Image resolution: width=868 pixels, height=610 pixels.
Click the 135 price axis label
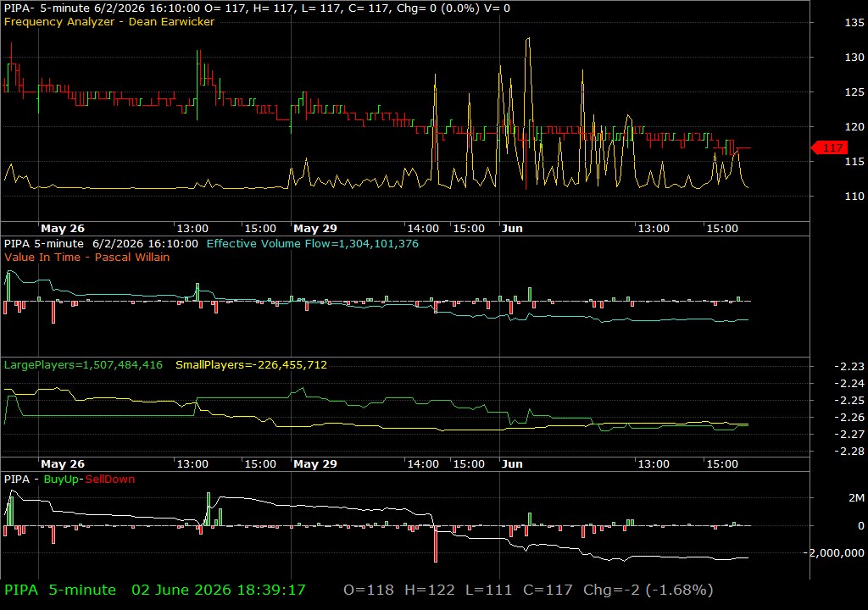tap(854, 23)
